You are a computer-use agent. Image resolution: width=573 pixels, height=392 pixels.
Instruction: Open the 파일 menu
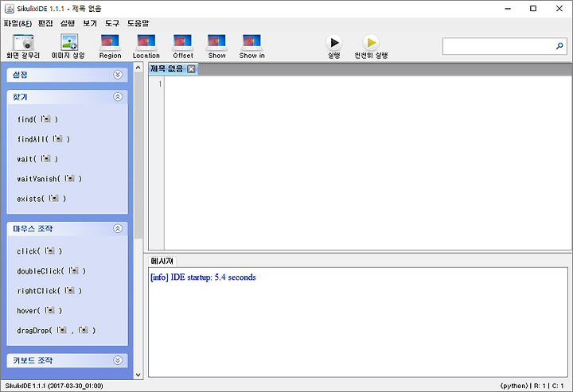click(18, 23)
